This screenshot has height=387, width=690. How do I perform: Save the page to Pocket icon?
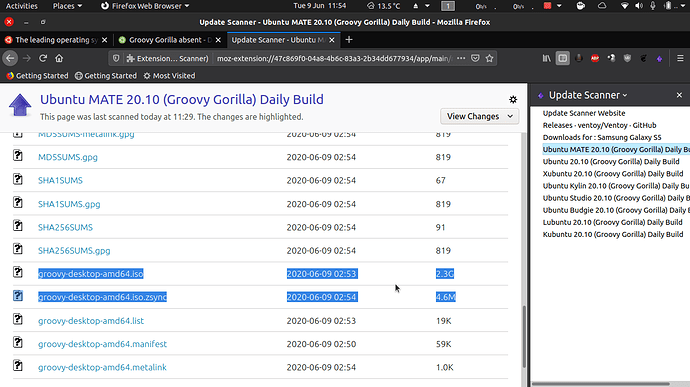point(475,58)
